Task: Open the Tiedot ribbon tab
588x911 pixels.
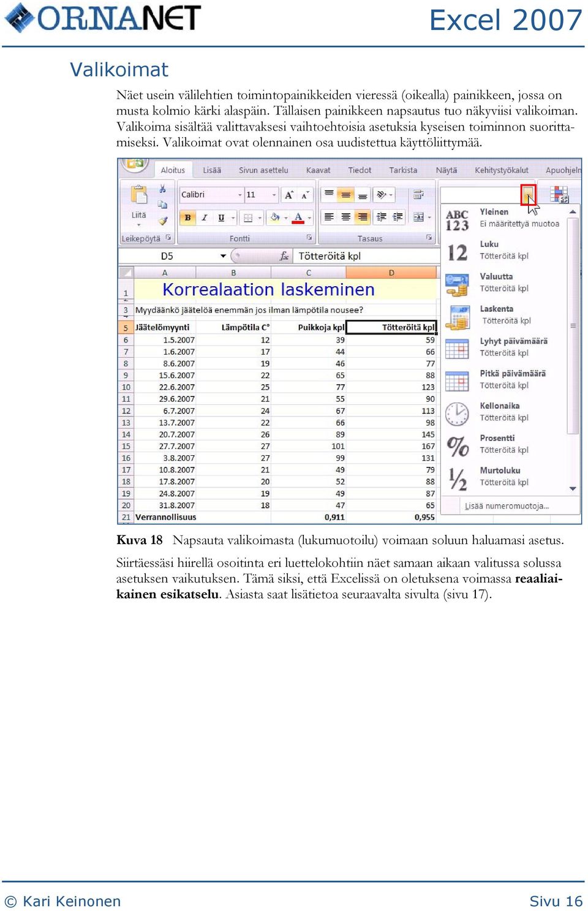Action: pos(360,170)
